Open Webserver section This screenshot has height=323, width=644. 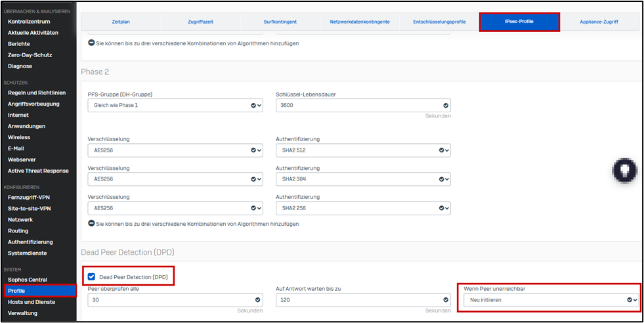(x=22, y=160)
